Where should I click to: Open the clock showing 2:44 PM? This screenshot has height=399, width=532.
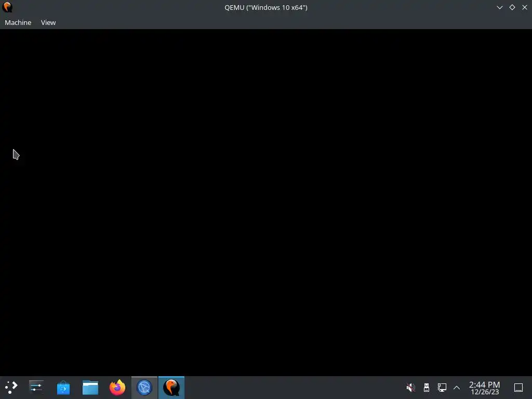coord(484,384)
